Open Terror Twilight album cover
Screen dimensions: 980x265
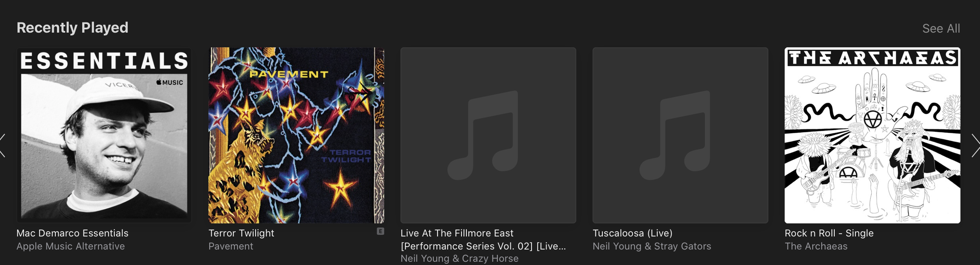click(296, 135)
